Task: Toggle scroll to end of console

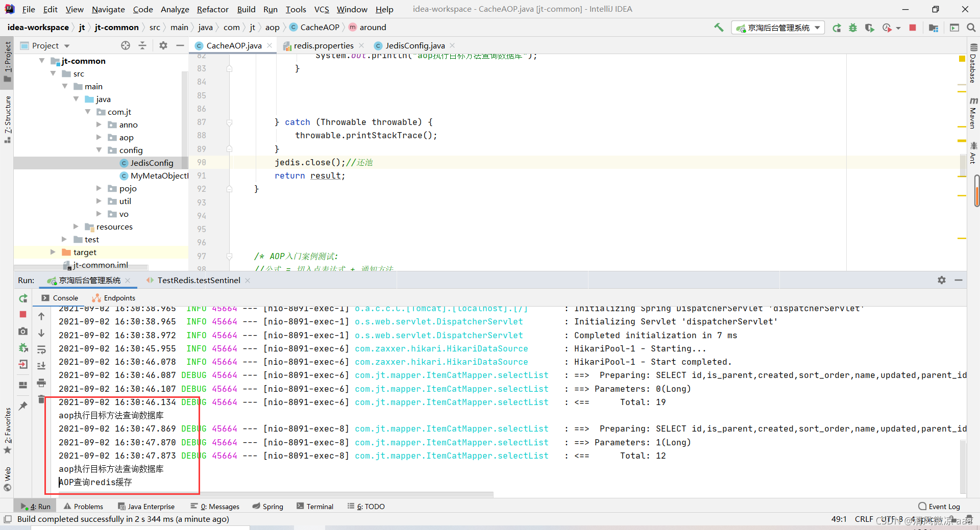Action: 41,366
